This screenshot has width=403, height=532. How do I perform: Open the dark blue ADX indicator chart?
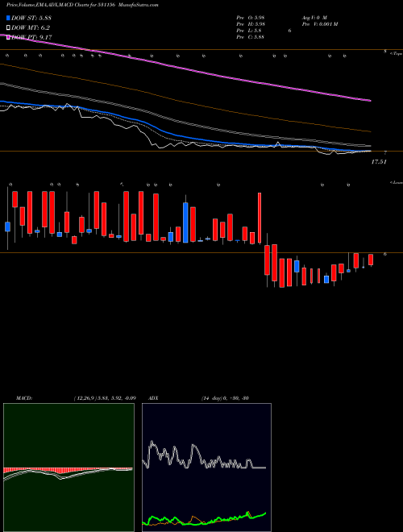click(206, 468)
